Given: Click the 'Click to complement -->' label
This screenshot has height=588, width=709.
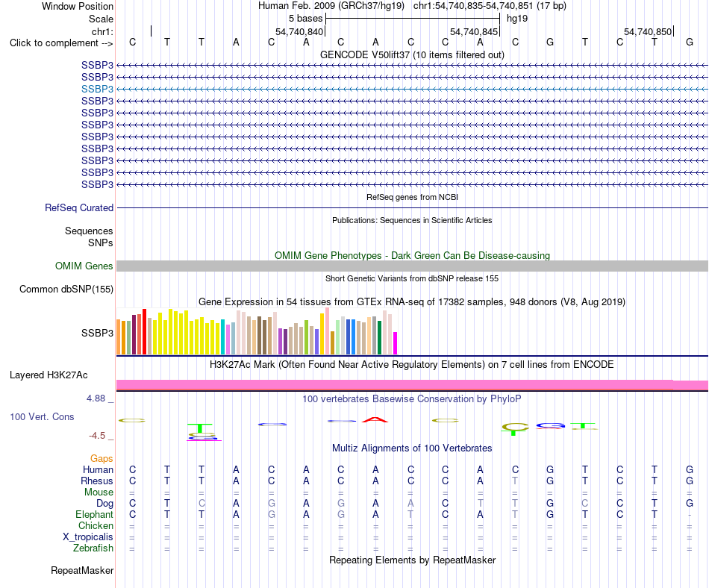Looking at the screenshot, I should pos(61,43).
